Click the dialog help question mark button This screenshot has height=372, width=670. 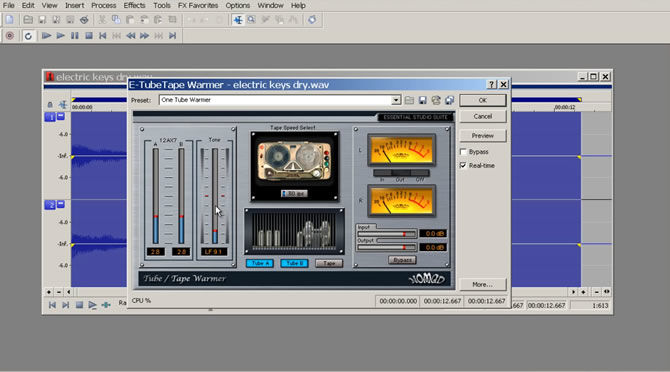coord(492,85)
